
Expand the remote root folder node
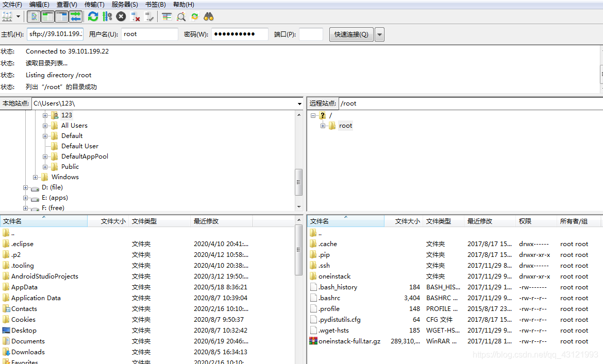tap(323, 126)
